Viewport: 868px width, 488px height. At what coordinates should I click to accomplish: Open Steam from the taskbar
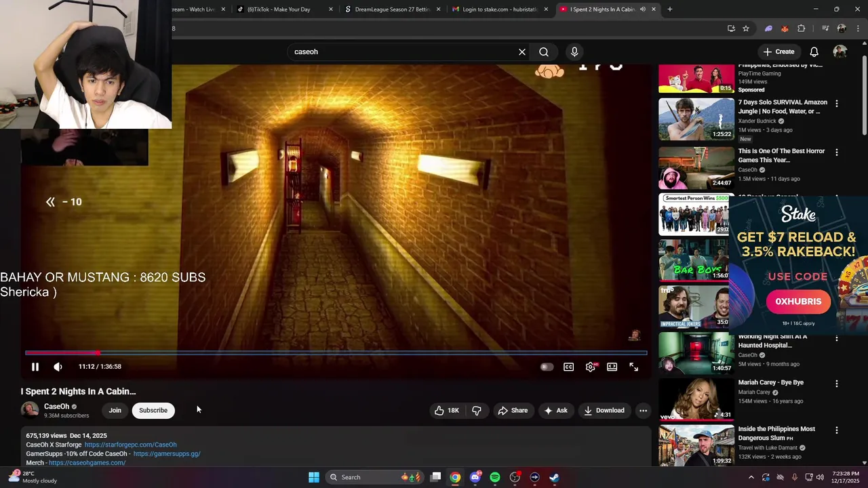[x=554, y=477]
